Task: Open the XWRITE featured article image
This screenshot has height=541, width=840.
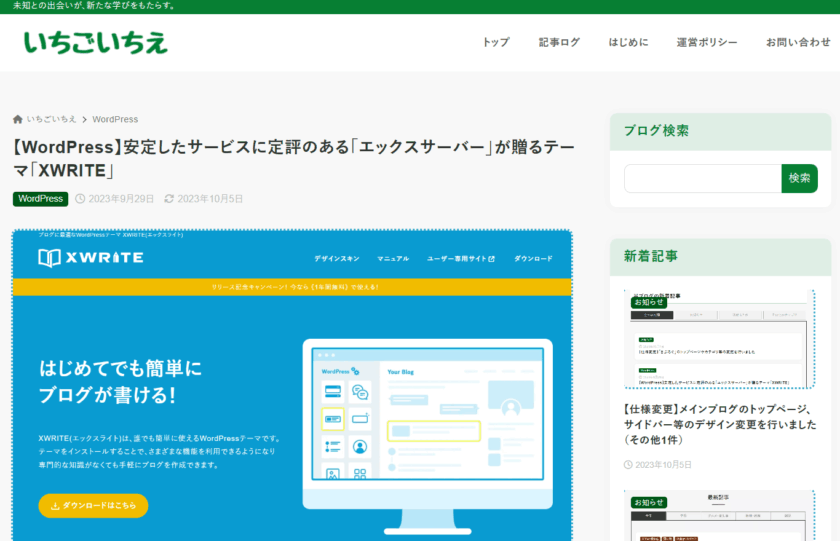Action: click(292, 385)
